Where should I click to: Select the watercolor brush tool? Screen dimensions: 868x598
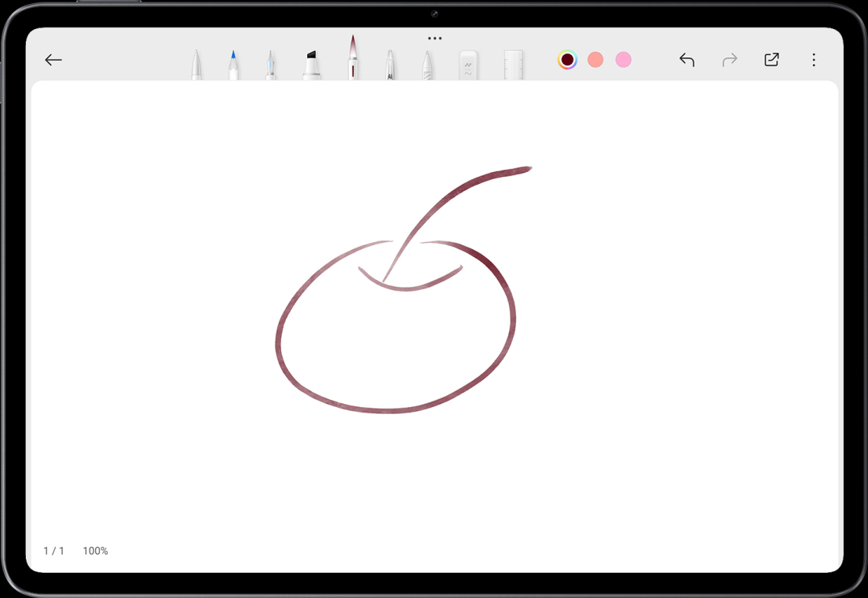click(353, 60)
